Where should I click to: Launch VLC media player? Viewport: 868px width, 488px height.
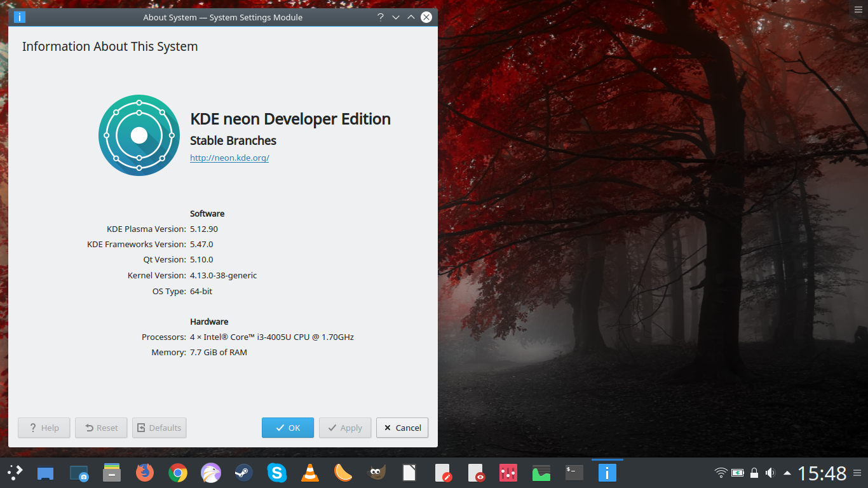(309, 472)
